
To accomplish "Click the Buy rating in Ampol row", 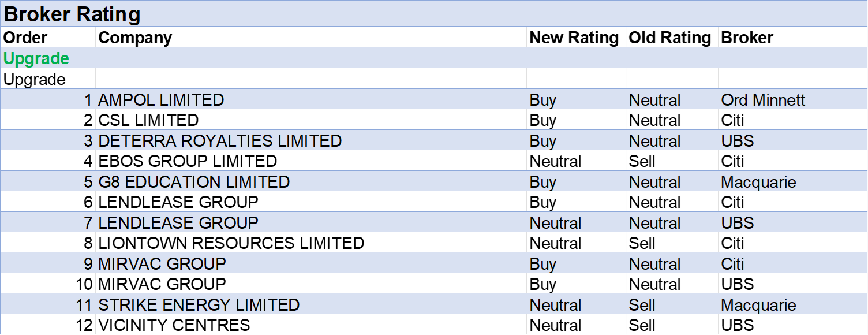I will tap(543, 100).
